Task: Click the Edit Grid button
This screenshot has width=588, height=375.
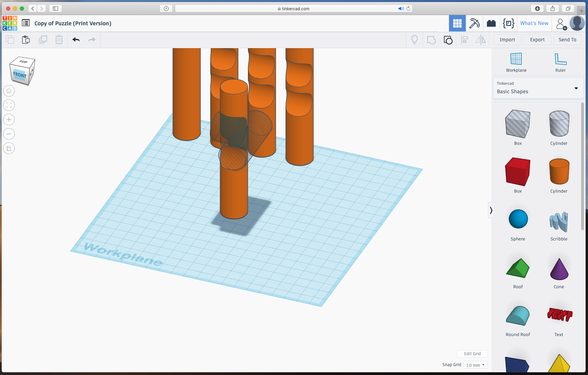Action: [472, 354]
